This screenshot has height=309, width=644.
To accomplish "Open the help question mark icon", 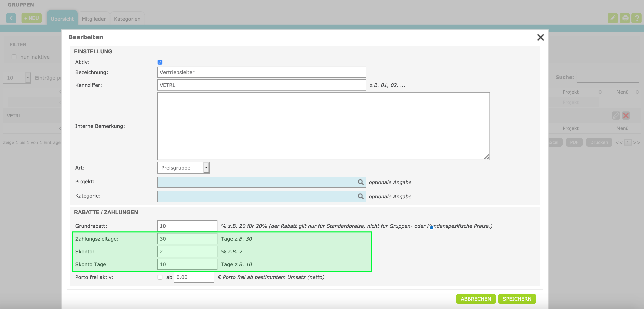I will [636, 18].
